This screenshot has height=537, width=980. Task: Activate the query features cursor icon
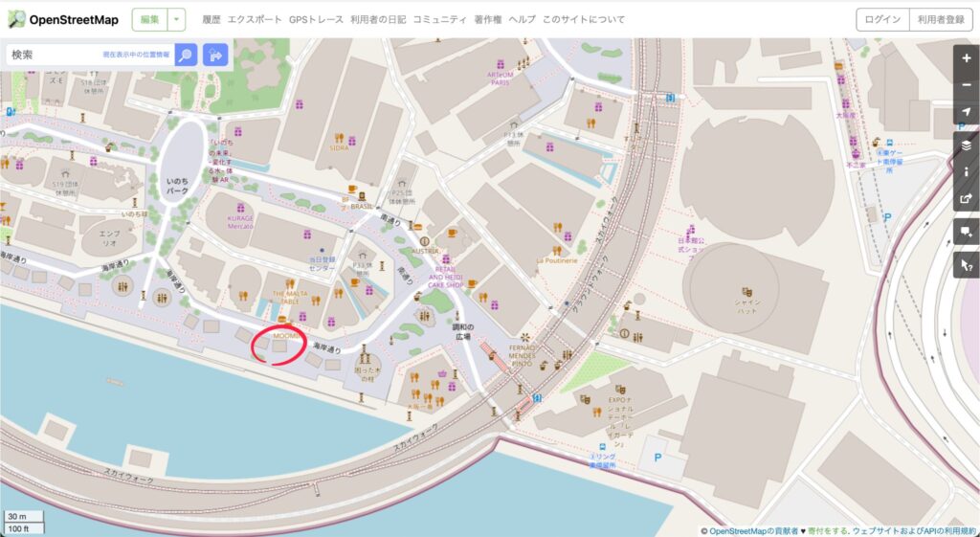[967, 265]
